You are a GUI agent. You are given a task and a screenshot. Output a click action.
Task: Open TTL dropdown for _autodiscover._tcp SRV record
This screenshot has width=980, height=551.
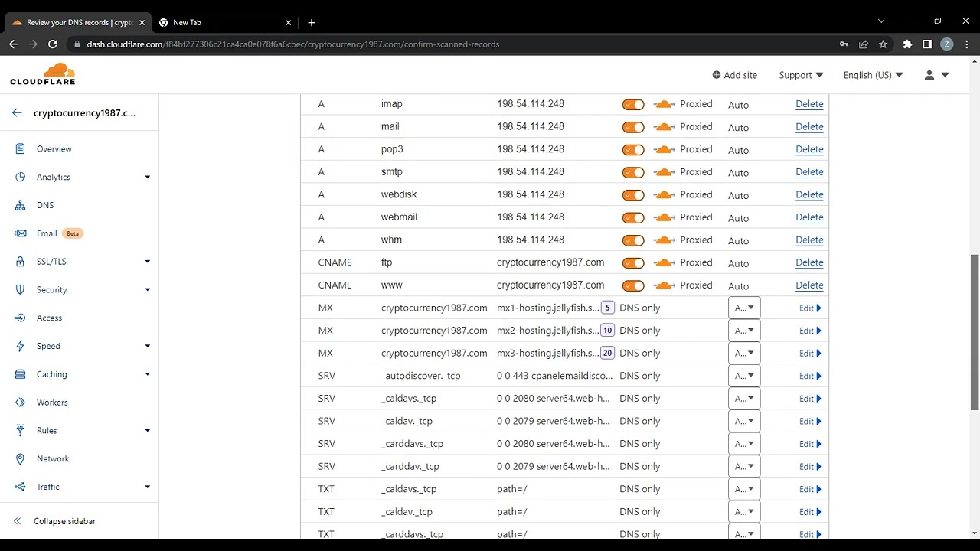744,376
